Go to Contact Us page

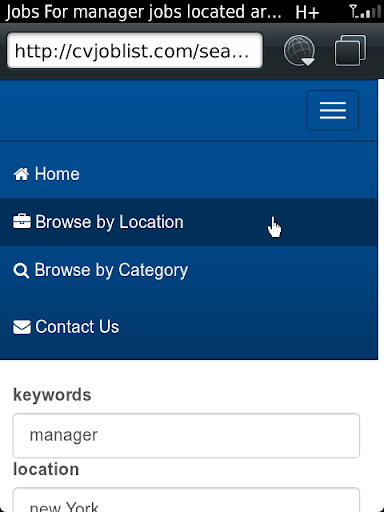(189, 327)
